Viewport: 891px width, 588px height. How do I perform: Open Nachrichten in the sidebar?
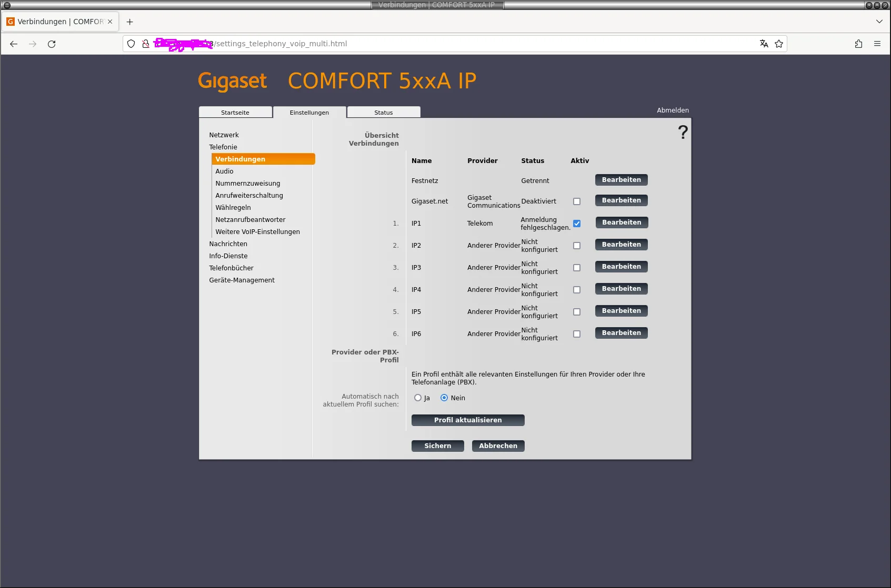point(228,244)
